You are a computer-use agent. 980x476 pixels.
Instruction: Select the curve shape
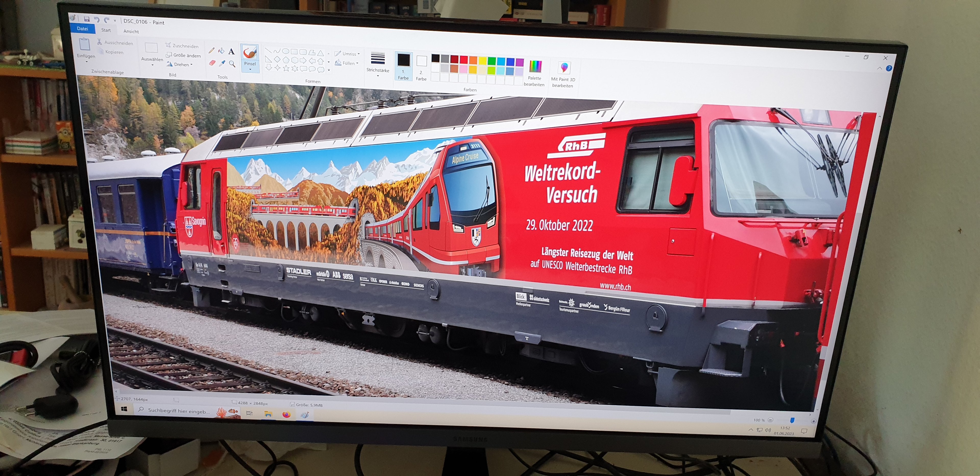pyautogui.click(x=277, y=51)
